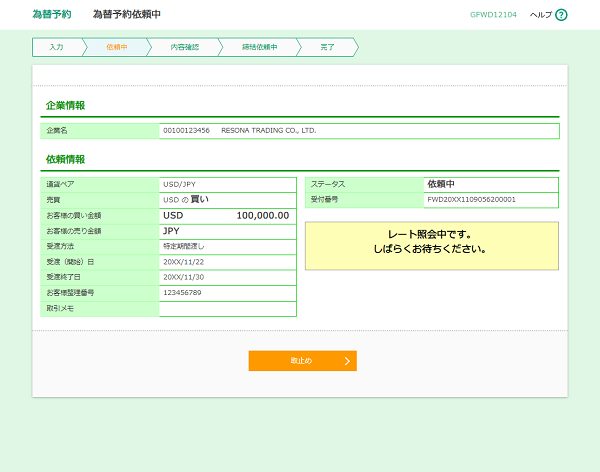The height and width of the screenshot is (472, 600).
Task: Click company name RESONA TRADING CO., LTD.
Action: tap(269, 131)
